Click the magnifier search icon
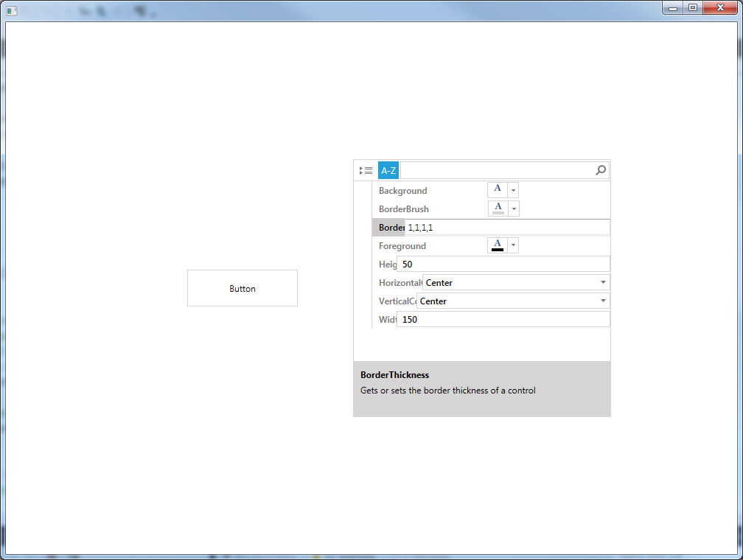The image size is (743, 560). pyautogui.click(x=600, y=170)
